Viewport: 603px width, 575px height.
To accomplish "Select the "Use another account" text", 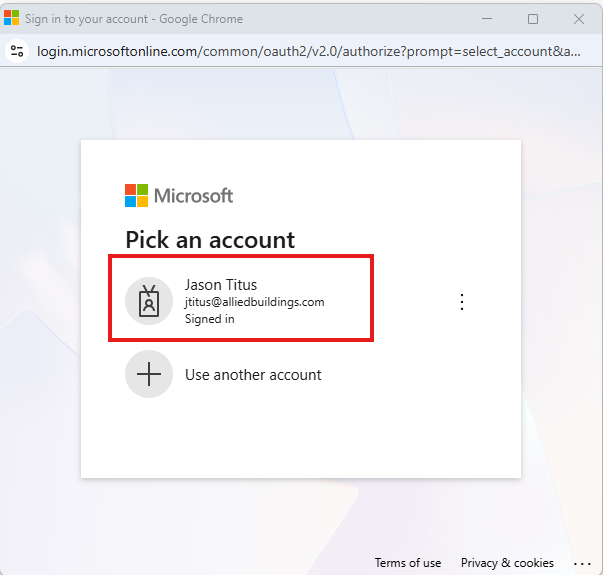I will [253, 375].
